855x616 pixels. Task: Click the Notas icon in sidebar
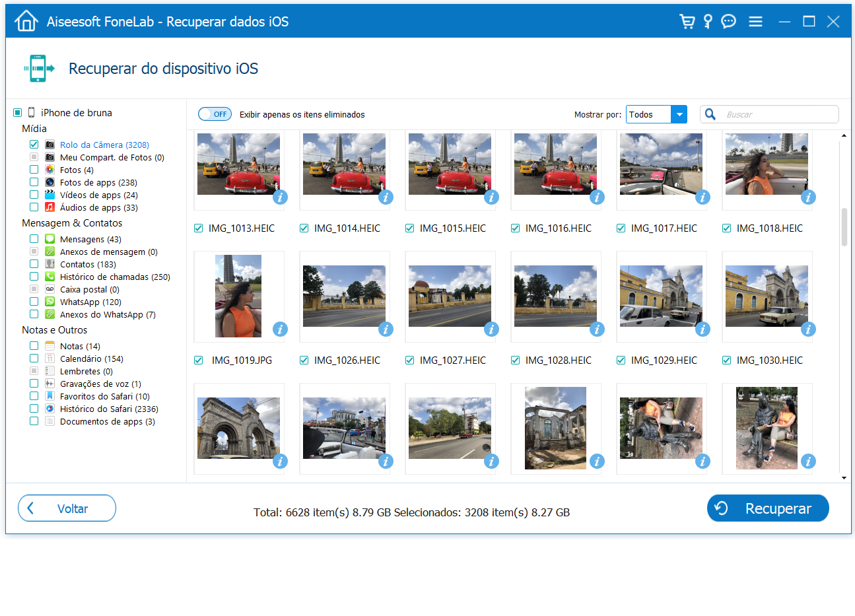click(x=50, y=346)
